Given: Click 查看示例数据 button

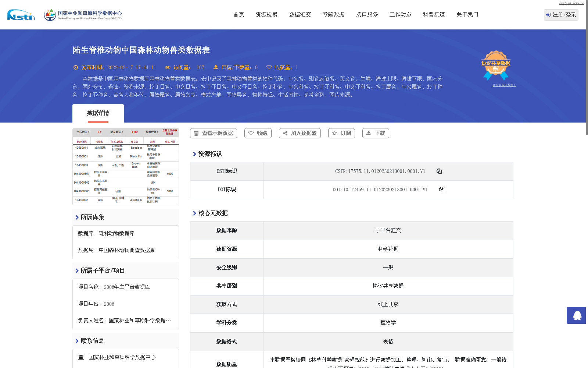Looking at the screenshot, I should (214, 133).
